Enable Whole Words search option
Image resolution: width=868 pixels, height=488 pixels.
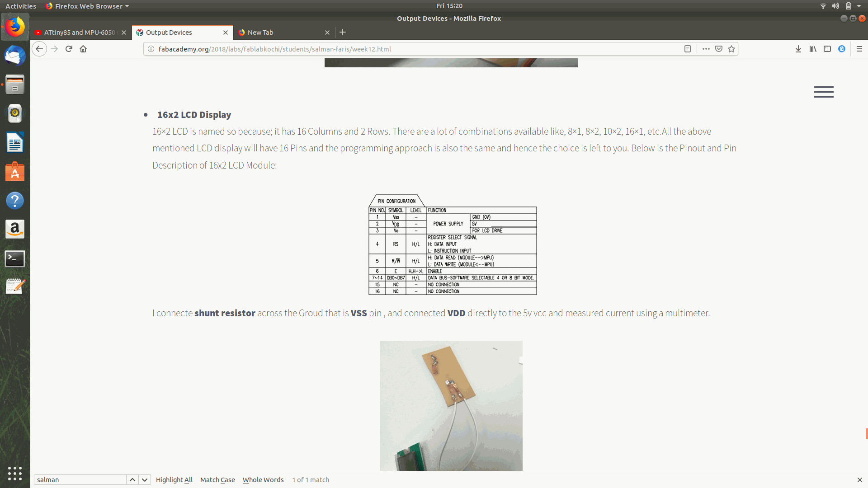[x=263, y=480]
